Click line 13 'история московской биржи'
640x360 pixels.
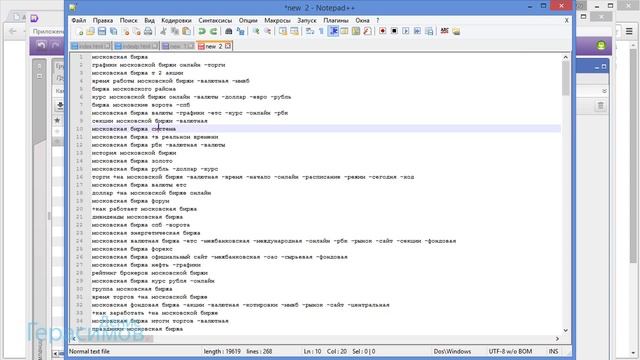133,153
